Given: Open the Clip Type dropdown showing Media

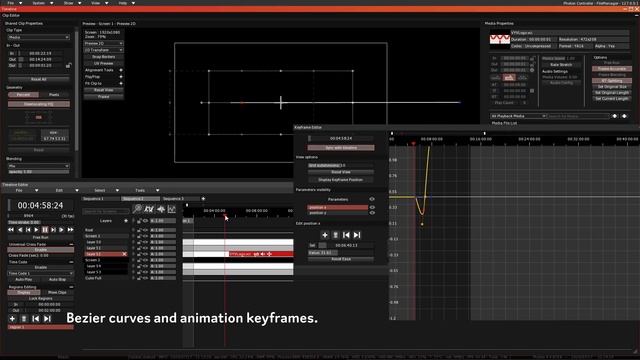Looking at the screenshot, I should pos(39,37).
